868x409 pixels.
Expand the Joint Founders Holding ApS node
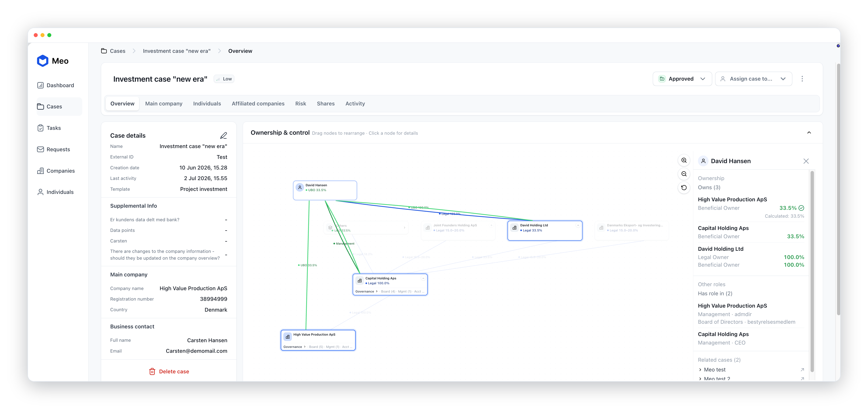click(x=491, y=225)
